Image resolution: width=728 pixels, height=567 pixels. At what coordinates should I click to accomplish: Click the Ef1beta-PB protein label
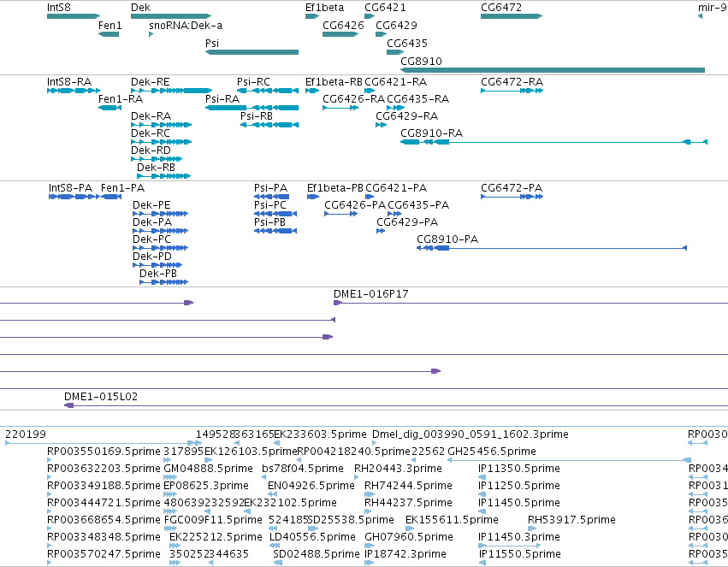(x=335, y=188)
